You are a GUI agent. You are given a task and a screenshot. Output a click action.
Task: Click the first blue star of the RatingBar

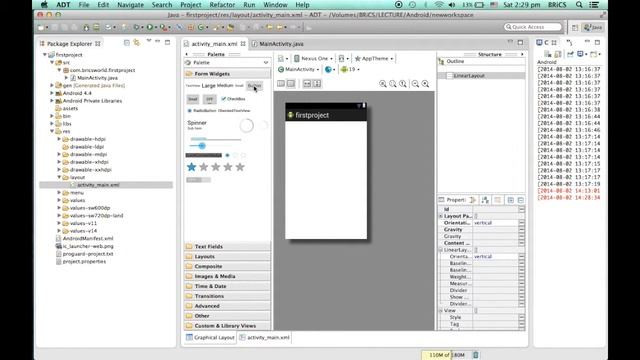pos(191,167)
